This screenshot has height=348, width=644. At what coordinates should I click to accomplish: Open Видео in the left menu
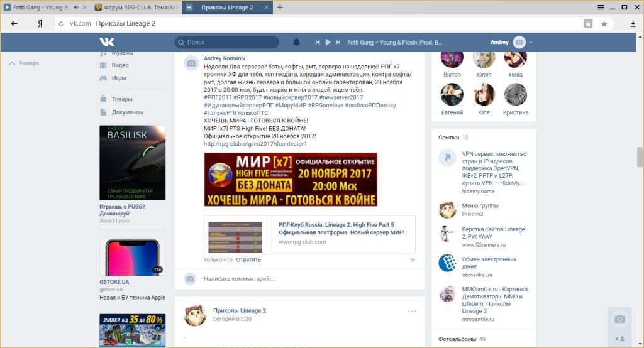coord(120,65)
